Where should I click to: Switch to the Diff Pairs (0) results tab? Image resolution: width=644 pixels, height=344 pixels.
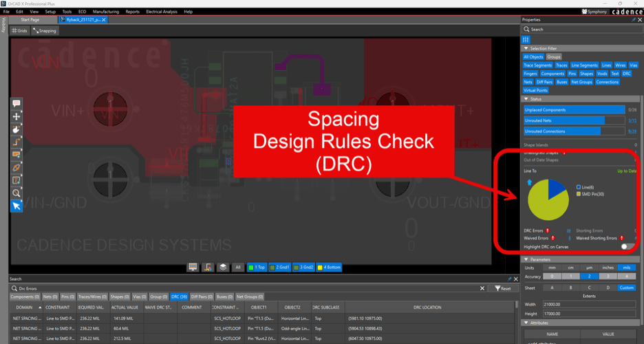click(202, 297)
